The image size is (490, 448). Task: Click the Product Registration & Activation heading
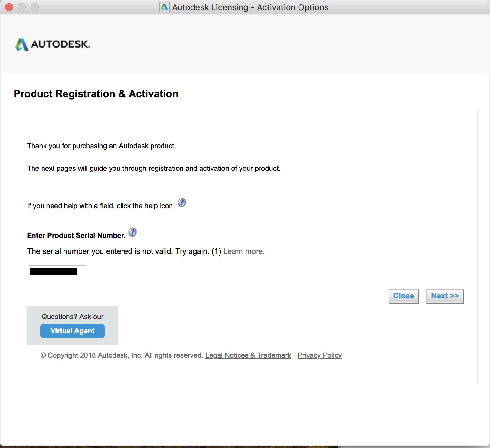coord(95,94)
